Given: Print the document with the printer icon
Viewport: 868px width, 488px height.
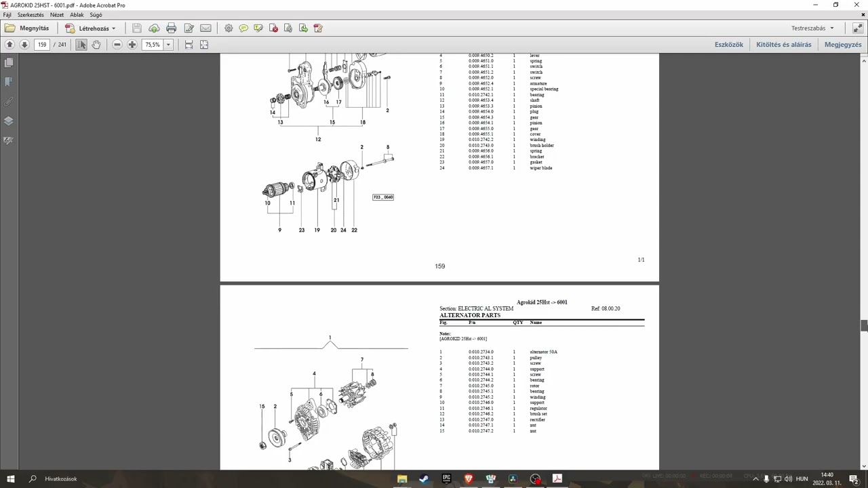Looking at the screenshot, I should point(171,28).
